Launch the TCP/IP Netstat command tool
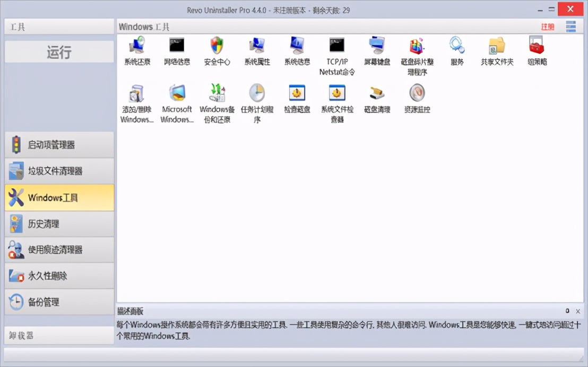The width and height of the screenshot is (588, 367). point(336,50)
